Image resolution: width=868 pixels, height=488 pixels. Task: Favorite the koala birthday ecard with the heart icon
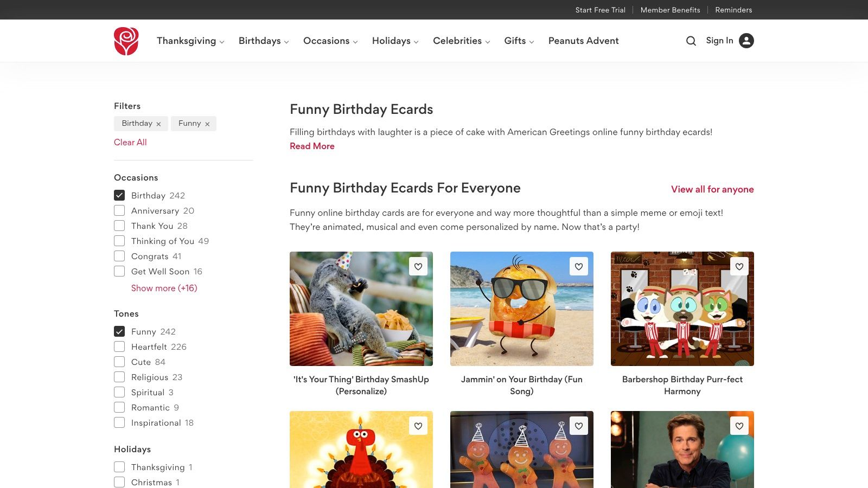pos(418,266)
